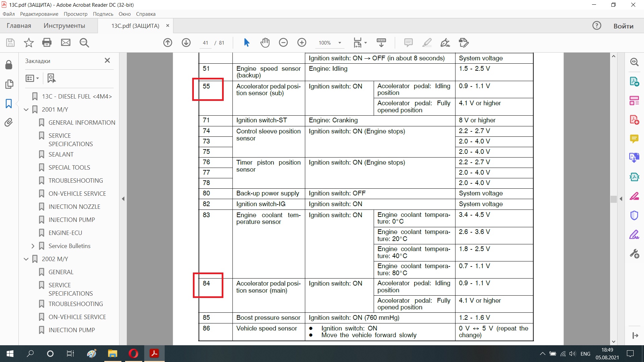Toggle Page thumbnails panel icon
The height and width of the screenshot is (362, 644).
click(9, 84)
